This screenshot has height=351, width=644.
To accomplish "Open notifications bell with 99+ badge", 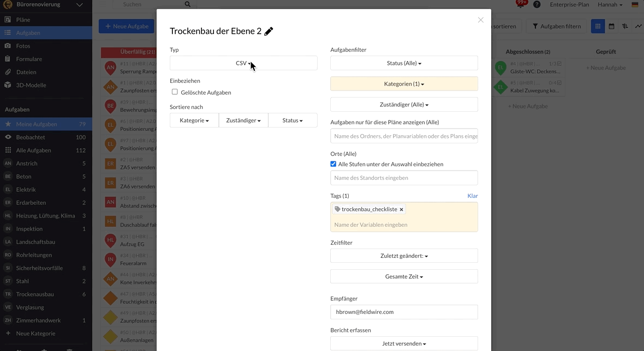I will click(521, 4).
